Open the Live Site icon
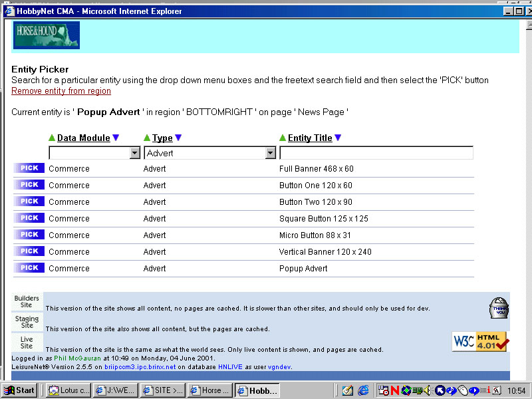 [27, 342]
